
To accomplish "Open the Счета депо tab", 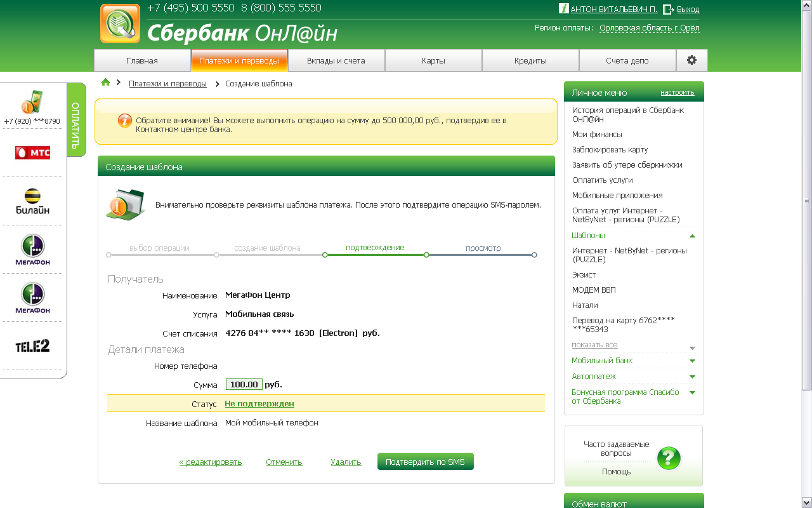I will click(627, 60).
